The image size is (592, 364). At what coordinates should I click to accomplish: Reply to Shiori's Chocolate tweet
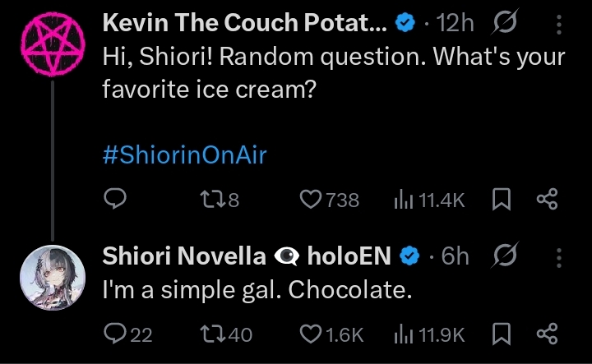[x=115, y=334]
